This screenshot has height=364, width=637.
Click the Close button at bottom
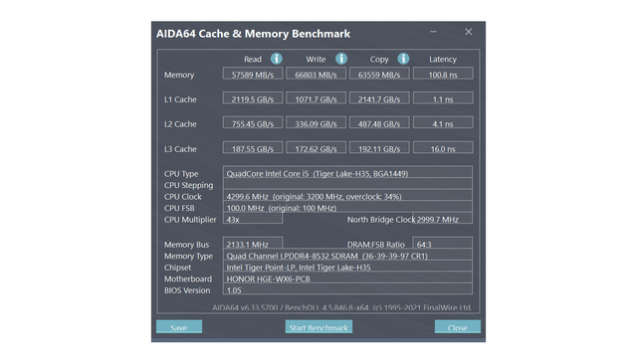458,326
